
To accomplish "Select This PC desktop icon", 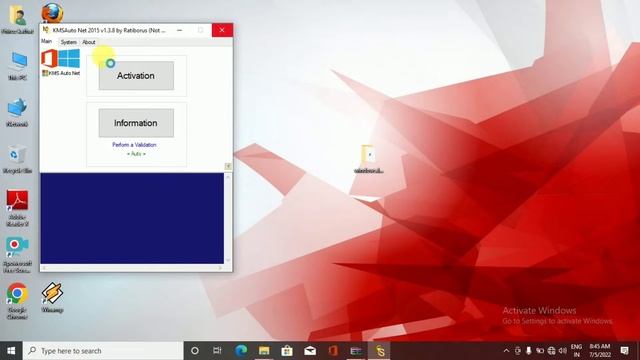I will [18, 66].
